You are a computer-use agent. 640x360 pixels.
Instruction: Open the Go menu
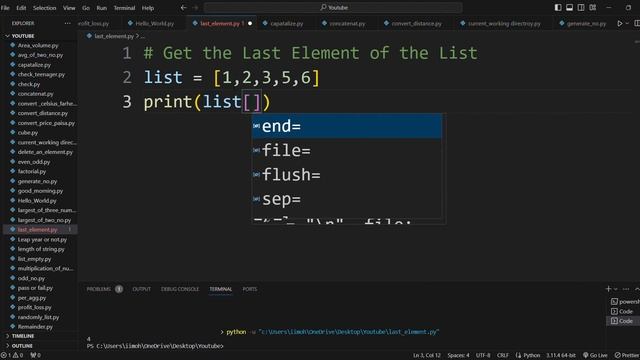tap(86, 8)
